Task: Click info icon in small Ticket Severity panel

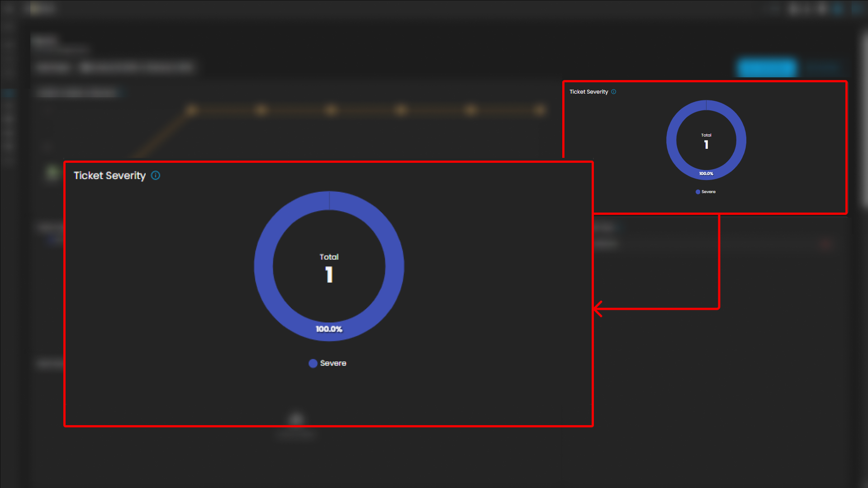Action: [613, 92]
